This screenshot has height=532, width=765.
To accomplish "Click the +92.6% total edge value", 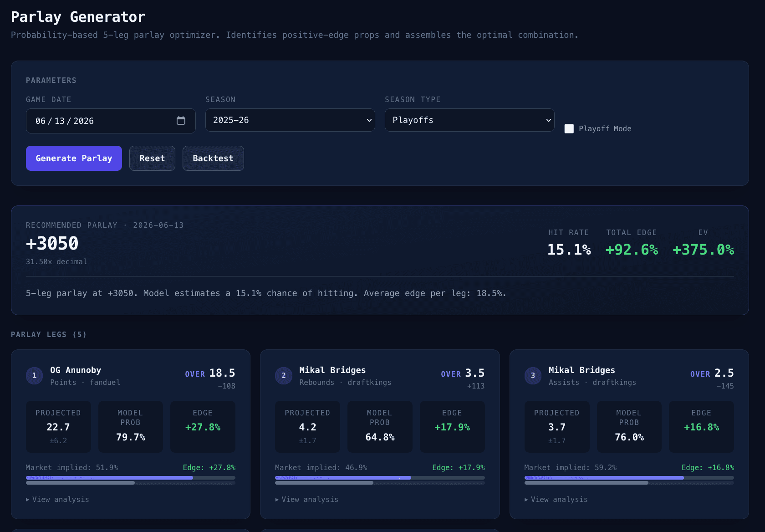I will point(632,250).
